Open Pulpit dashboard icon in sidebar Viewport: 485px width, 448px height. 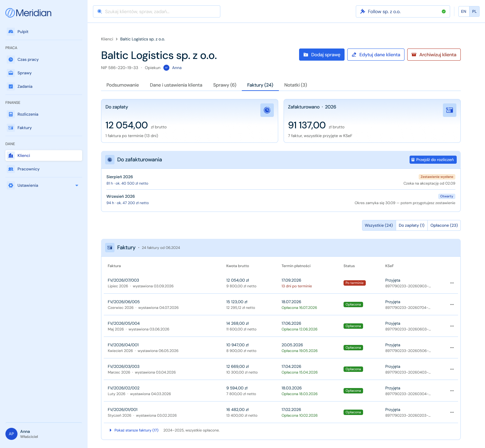[11, 32]
